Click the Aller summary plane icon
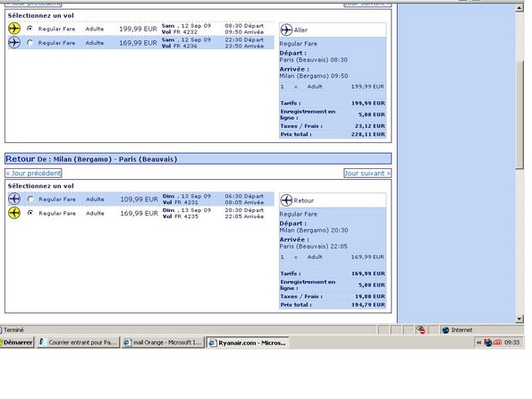The width and height of the screenshot is (532, 399). tap(286, 30)
